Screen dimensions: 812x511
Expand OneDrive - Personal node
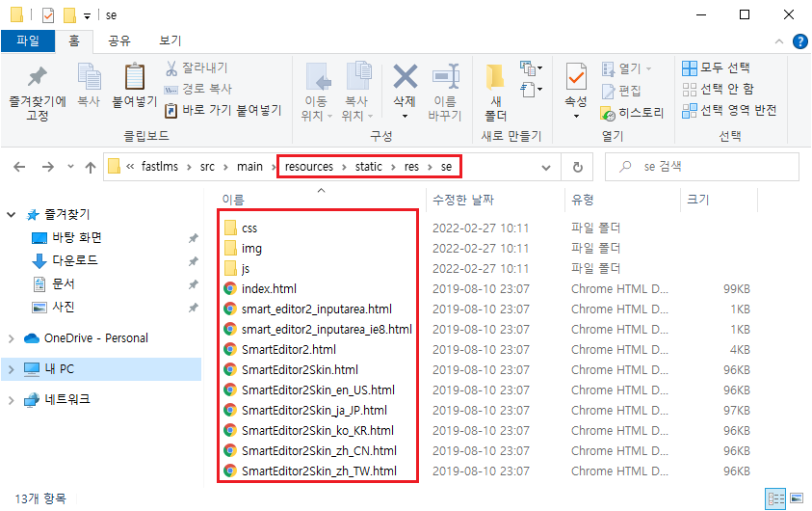pyautogui.click(x=11, y=338)
